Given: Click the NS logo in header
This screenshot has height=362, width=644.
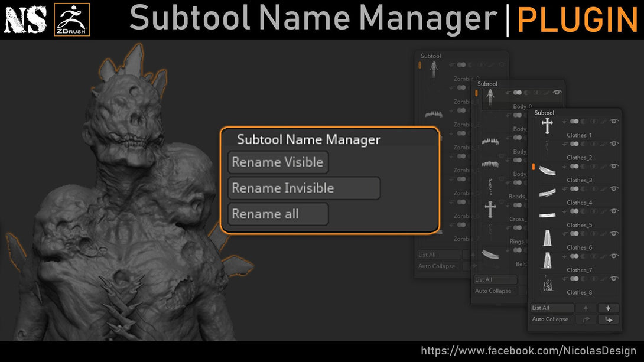Looking at the screenshot, I should [25, 19].
